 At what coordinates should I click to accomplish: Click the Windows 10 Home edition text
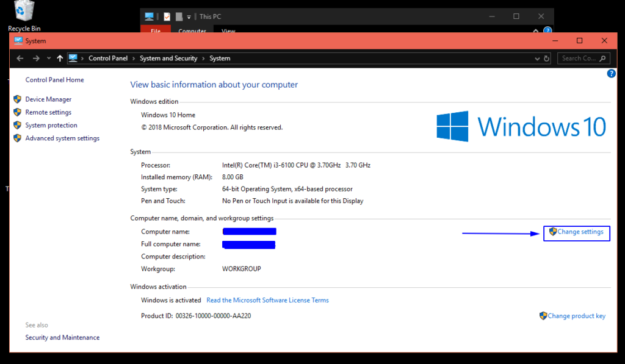(x=168, y=115)
